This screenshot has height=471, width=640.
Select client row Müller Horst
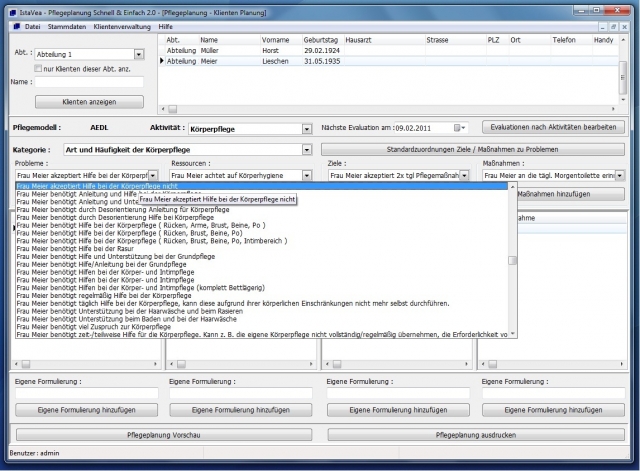point(388,51)
